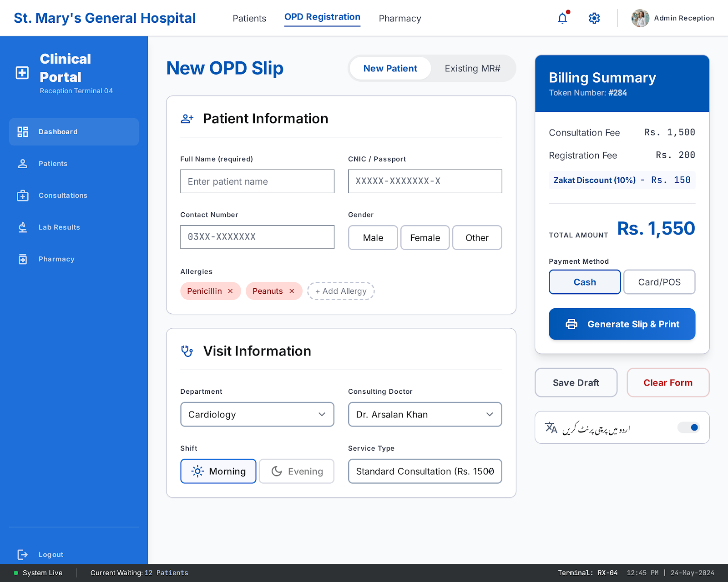This screenshot has height=582, width=728.
Task: Click the + Add Allergy button
Action: coord(341,291)
